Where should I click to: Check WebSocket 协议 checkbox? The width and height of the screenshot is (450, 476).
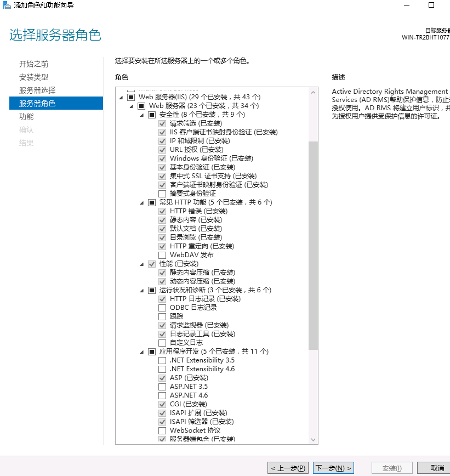click(162, 430)
